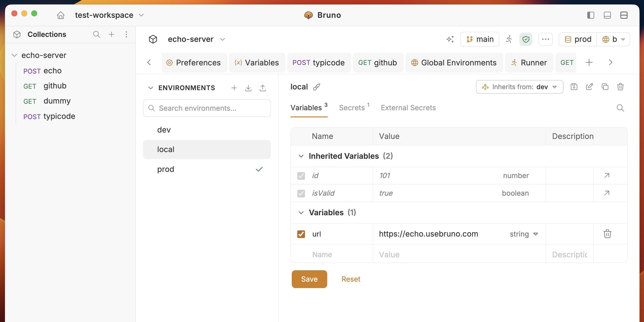Click the save disk icon for local environment
Screen dimensions: 644x322
click(x=574, y=87)
